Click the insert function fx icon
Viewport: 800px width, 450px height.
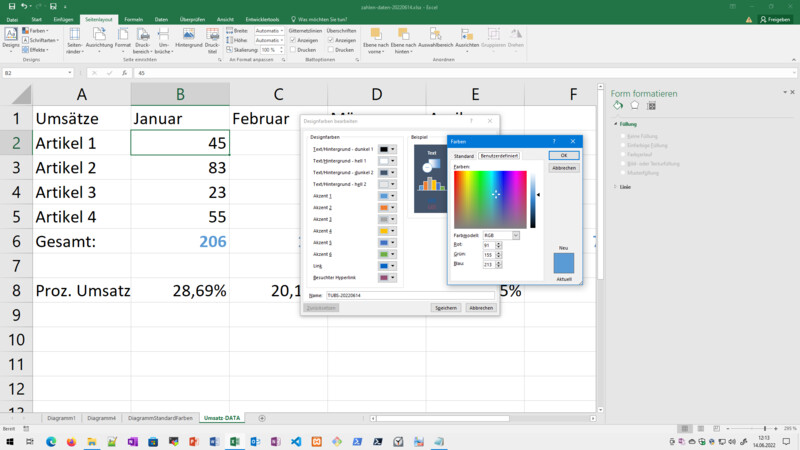(124, 73)
